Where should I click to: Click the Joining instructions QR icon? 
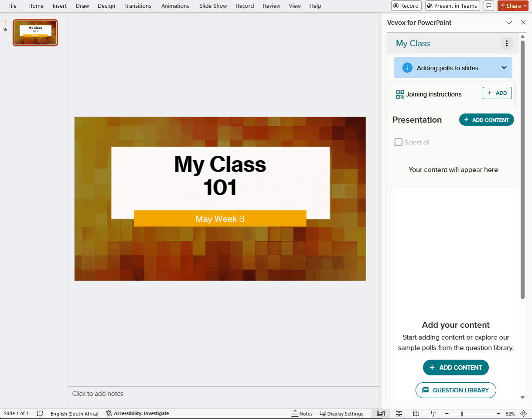[400, 94]
